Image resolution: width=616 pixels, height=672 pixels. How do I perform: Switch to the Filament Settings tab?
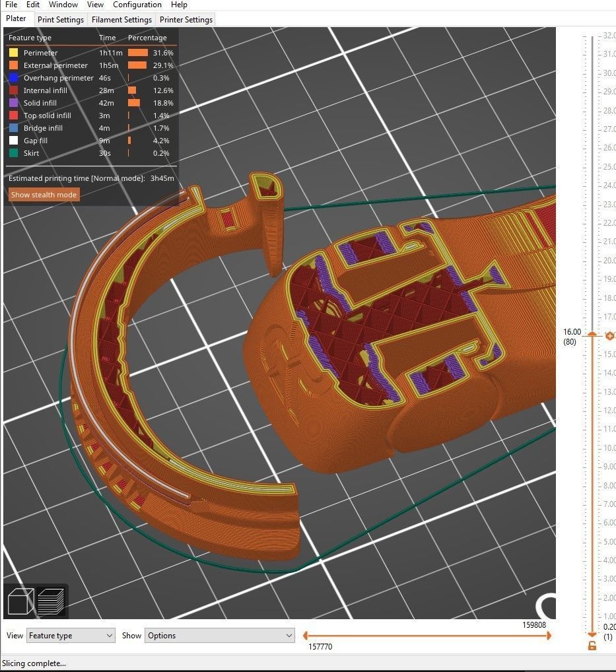pos(121,20)
